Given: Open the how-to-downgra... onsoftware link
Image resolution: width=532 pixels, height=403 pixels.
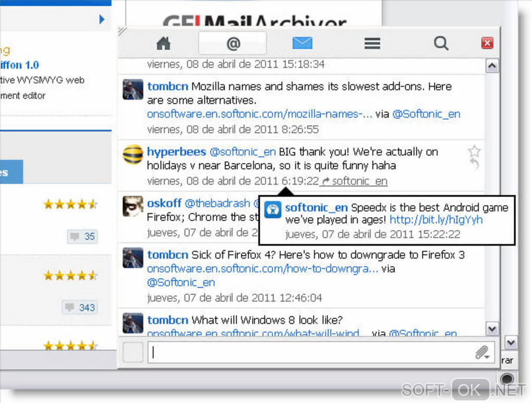Looking at the screenshot, I should coord(262,268).
